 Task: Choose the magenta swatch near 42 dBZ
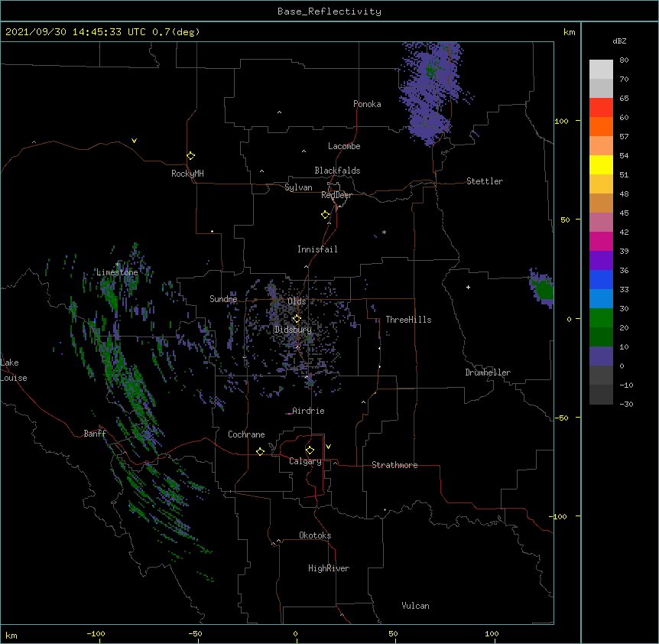[x=601, y=241]
